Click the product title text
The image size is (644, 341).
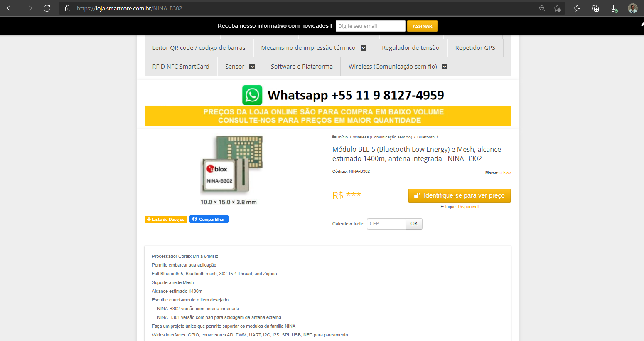pyautogui.click(x=417, y=154)
